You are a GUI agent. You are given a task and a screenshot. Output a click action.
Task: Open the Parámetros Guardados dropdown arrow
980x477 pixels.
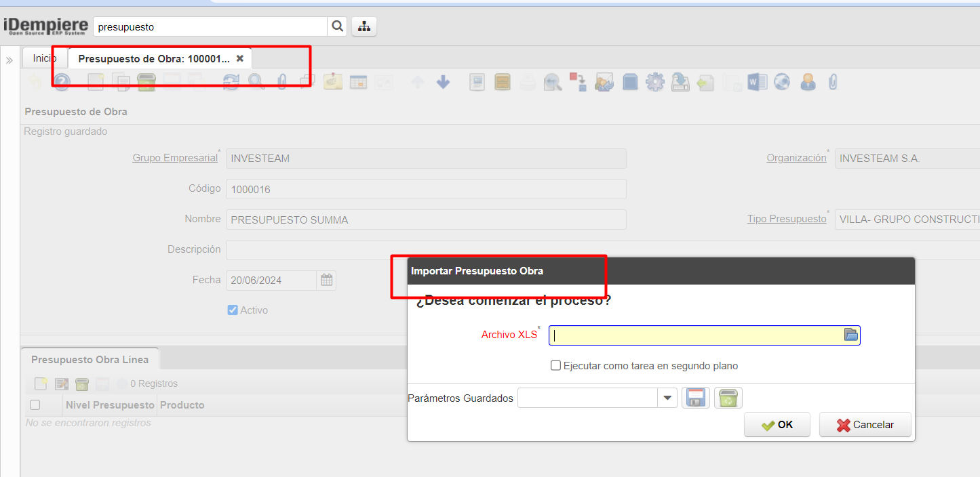tap(667, 398)
